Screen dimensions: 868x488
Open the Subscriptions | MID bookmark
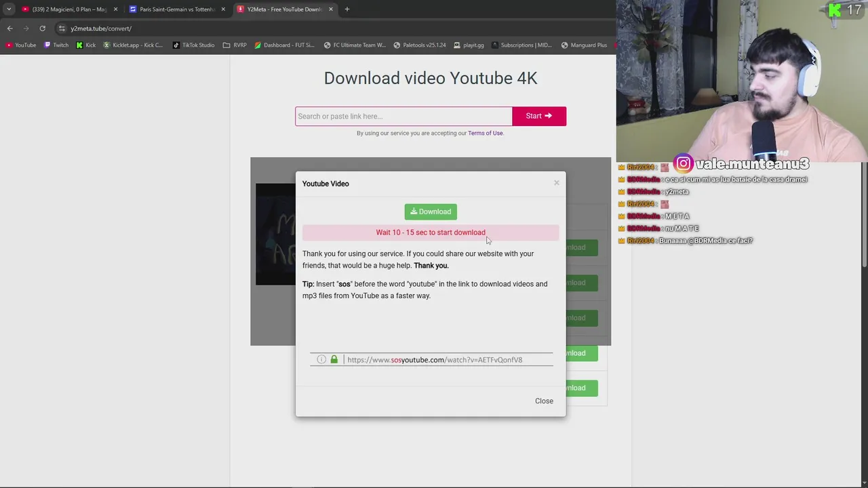[x=521, y=45]
